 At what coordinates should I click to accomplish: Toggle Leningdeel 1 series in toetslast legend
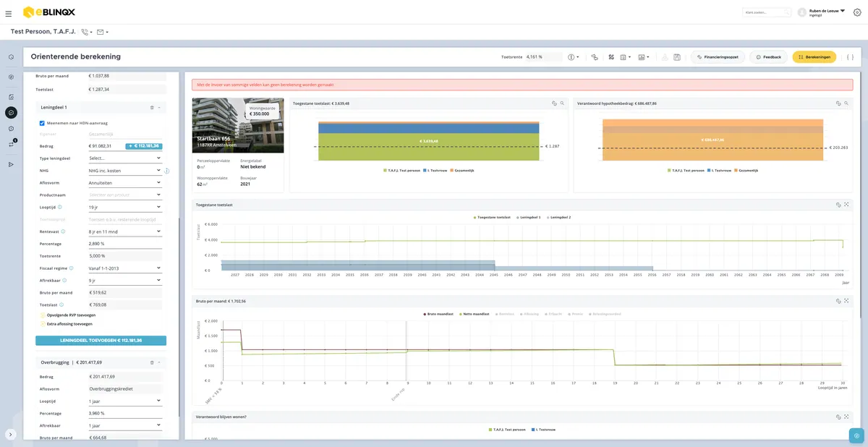pos(529,217)
